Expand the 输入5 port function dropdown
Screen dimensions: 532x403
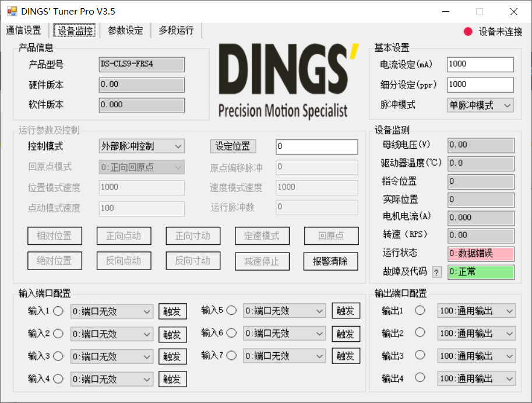[284, 311]
